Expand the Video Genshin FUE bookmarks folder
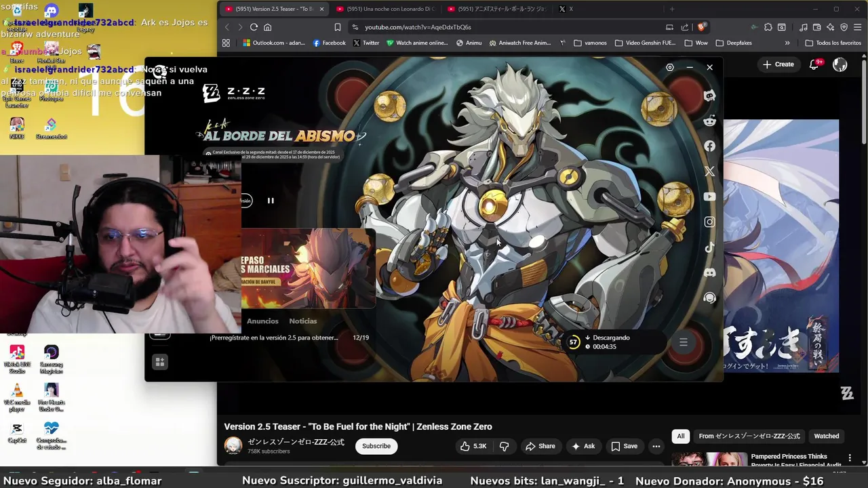Screen dimensions: 868x488 (x=646, y=43)
